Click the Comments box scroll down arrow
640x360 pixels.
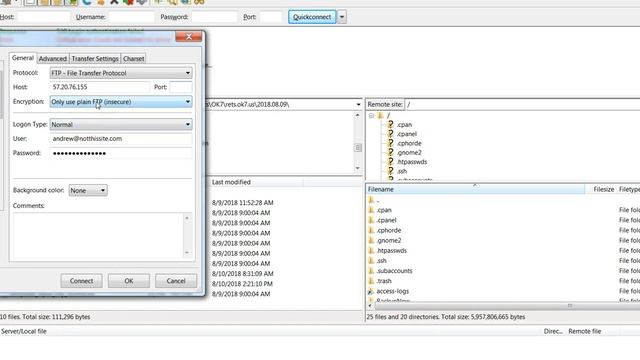[x=187, y=253]
